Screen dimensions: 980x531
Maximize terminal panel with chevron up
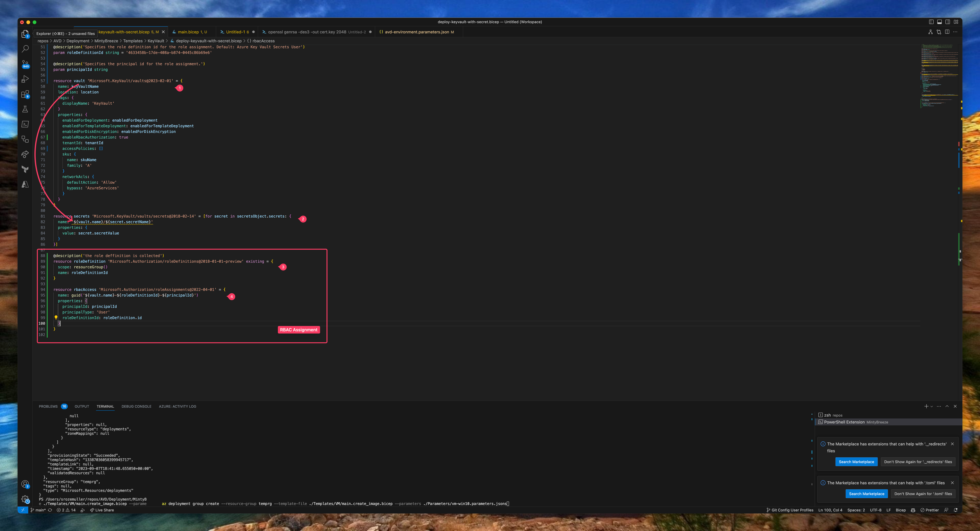947,406
